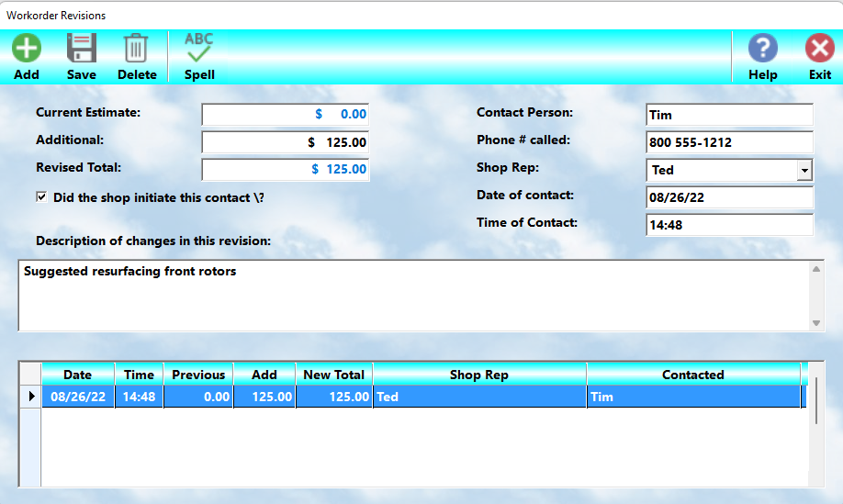Select the 08/26/22 date cell

[x=78, y=397]
